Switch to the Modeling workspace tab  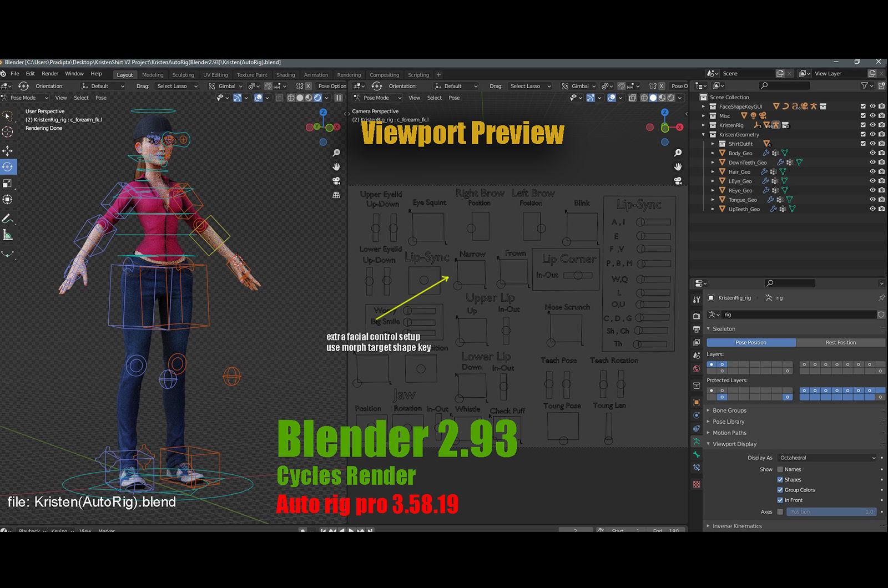pyautogui.click(x=153, y=75)
